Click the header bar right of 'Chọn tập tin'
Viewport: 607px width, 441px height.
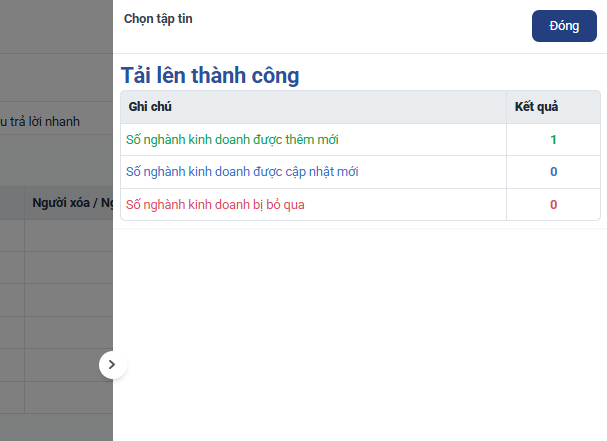pos(360,26)
